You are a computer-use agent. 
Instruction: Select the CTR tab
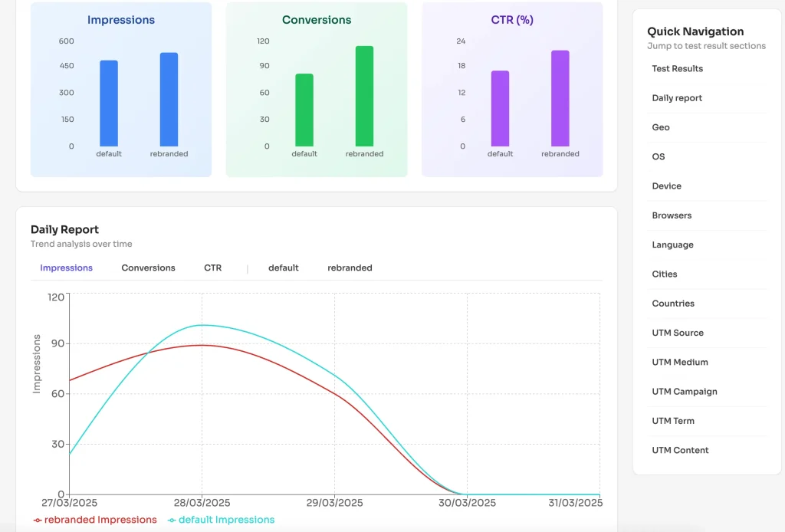(212, 268)
